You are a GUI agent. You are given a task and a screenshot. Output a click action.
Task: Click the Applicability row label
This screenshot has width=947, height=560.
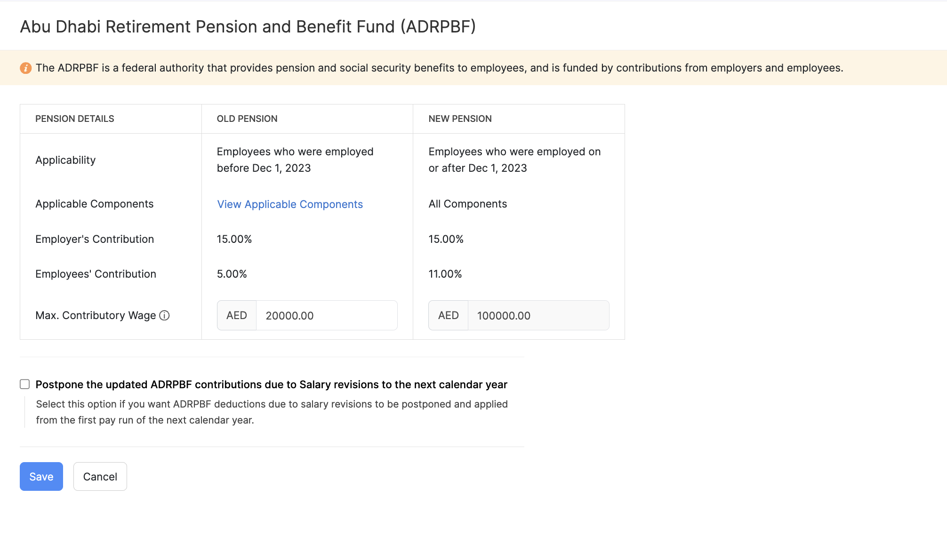click(x=65, y=160)
